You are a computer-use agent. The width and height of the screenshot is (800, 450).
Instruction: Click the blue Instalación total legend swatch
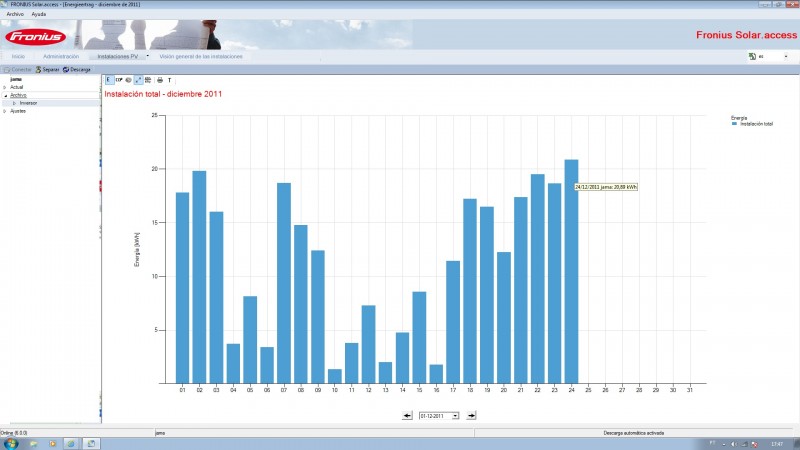coord(734,123)
